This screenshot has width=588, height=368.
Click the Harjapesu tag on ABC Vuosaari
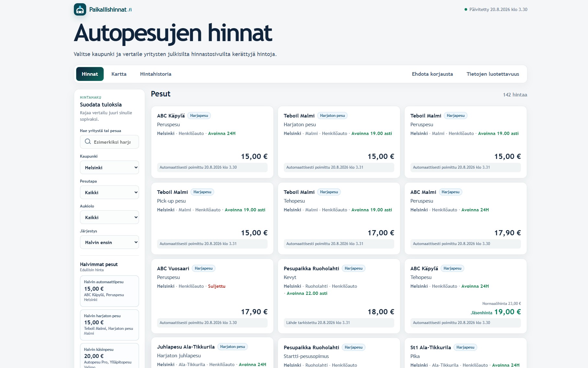click(x=203, y=268)
